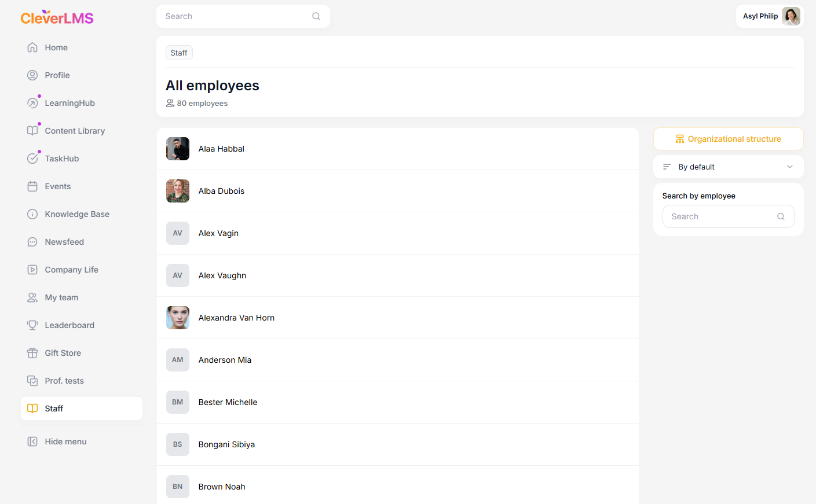The image size is (816, 504).
Task: Click the Events calendar icon
Action: pyautogui.click(x=32, y=186)
